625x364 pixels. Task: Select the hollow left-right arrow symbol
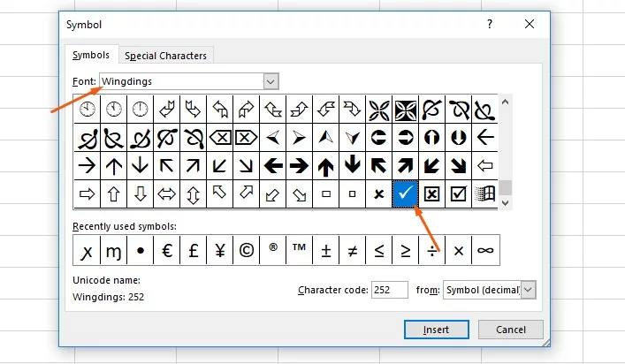coord(166,193)
